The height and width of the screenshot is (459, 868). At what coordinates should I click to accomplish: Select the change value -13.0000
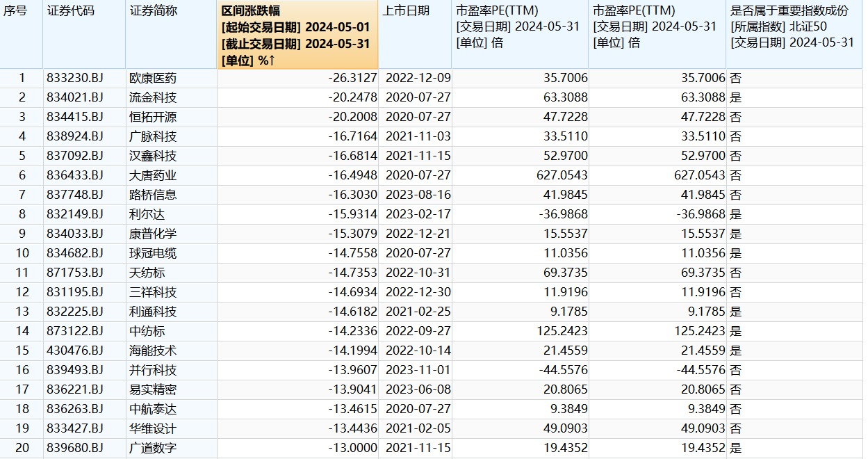click(352, 448)
